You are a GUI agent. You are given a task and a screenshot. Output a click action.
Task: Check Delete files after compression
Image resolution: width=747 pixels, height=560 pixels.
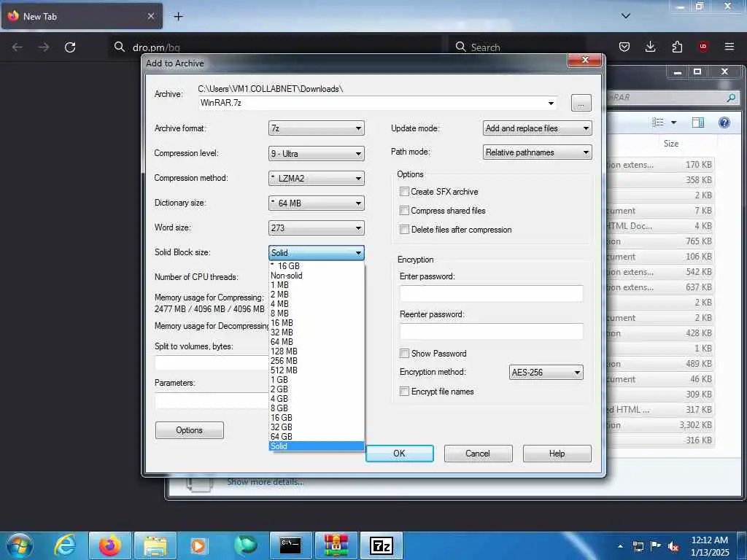[404, 230]
